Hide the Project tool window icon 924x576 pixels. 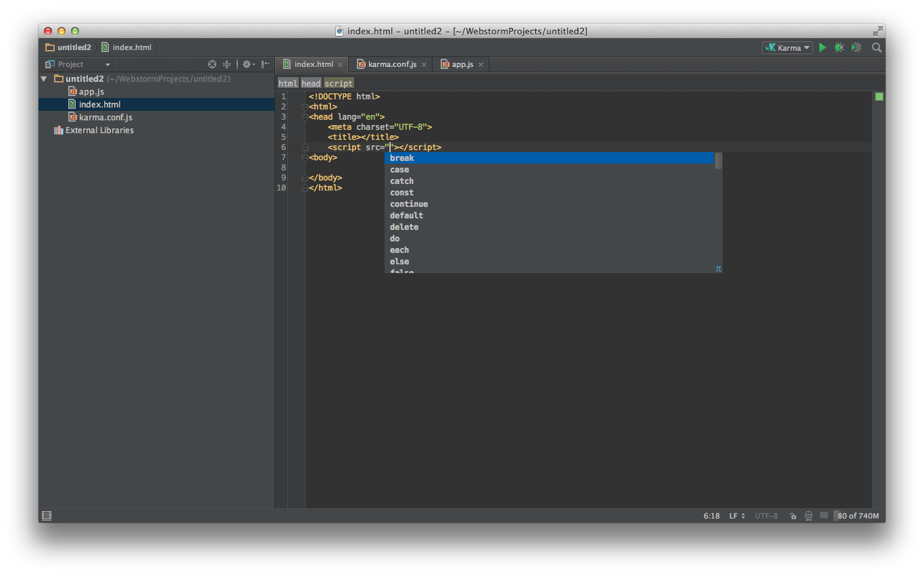point(266,64)
